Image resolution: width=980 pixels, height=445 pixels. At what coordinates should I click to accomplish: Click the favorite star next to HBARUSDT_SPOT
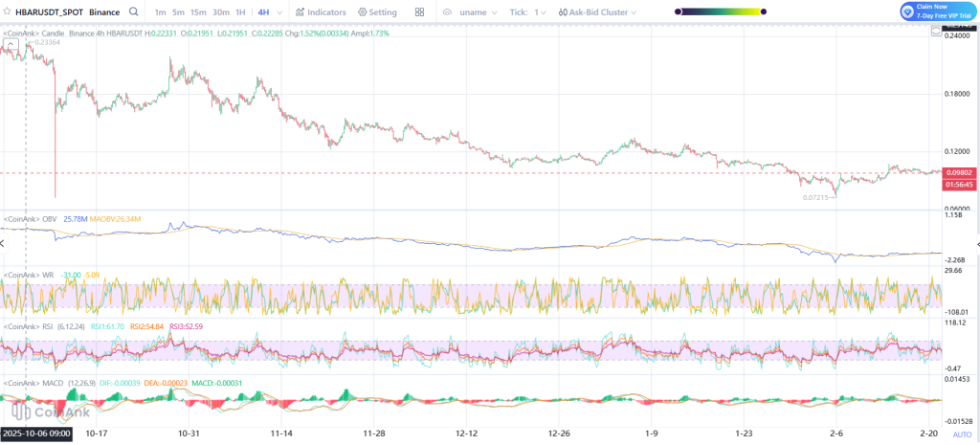point(8,11)
